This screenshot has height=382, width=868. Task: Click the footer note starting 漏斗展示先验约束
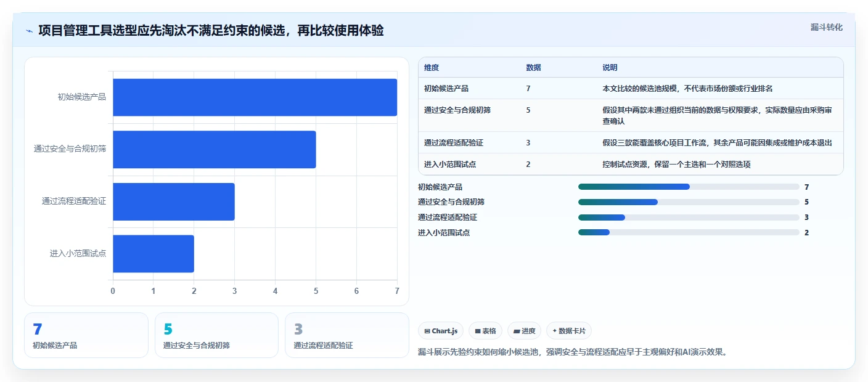coord(573,352)
